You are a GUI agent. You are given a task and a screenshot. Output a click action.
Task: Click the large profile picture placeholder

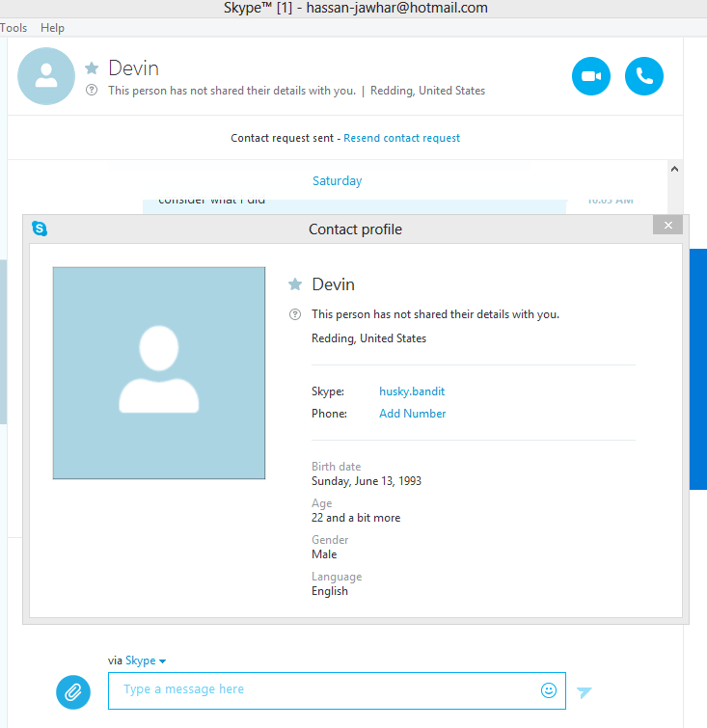(x=159, y=373)
